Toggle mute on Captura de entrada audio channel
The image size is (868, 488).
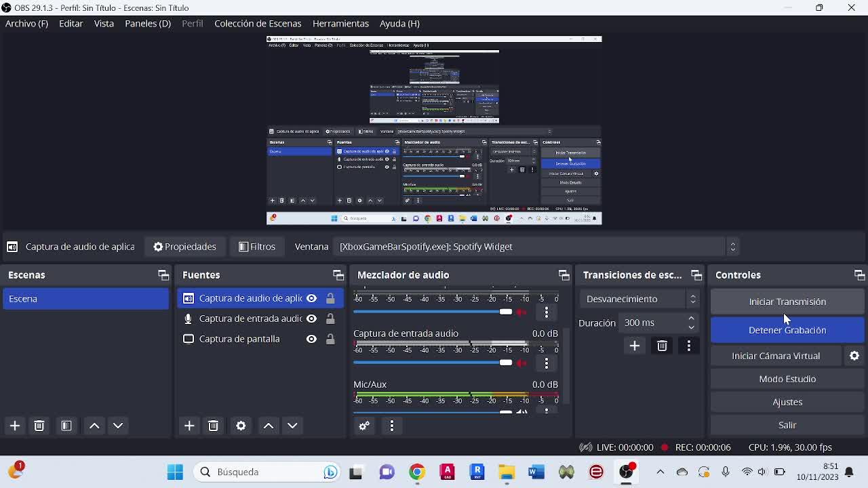pyautogui.click(x=521, y=363)
